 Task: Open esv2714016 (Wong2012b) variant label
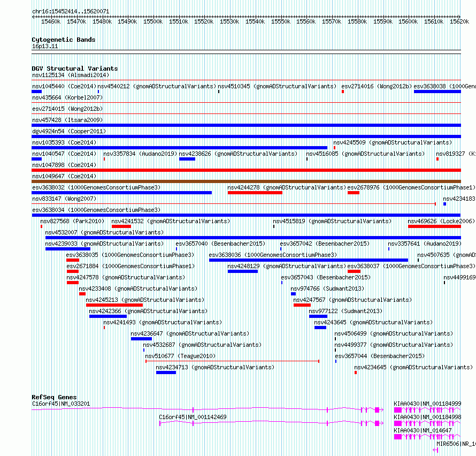[x=377, y=86]
